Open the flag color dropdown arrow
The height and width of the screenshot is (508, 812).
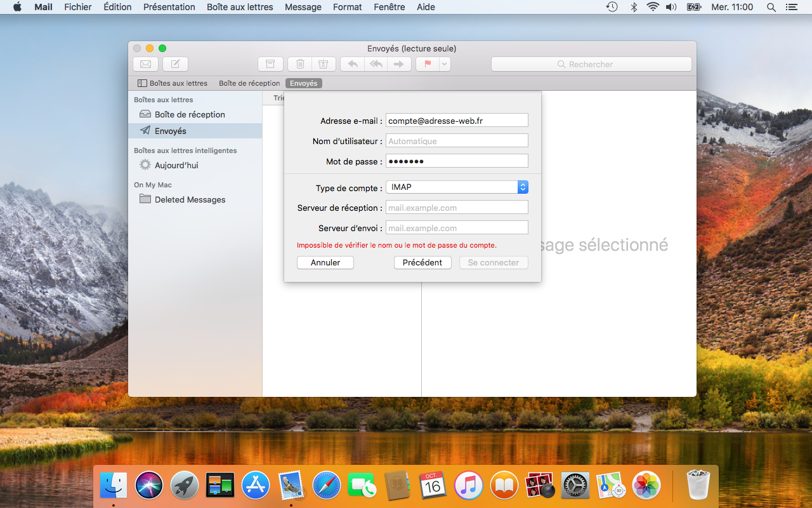(445, 64)
